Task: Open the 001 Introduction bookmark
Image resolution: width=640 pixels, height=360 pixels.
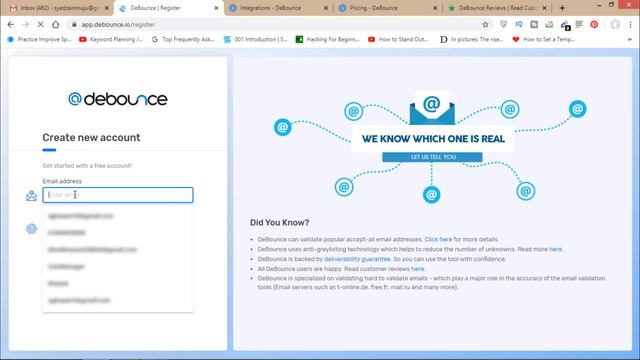Action: pos(256,39)
